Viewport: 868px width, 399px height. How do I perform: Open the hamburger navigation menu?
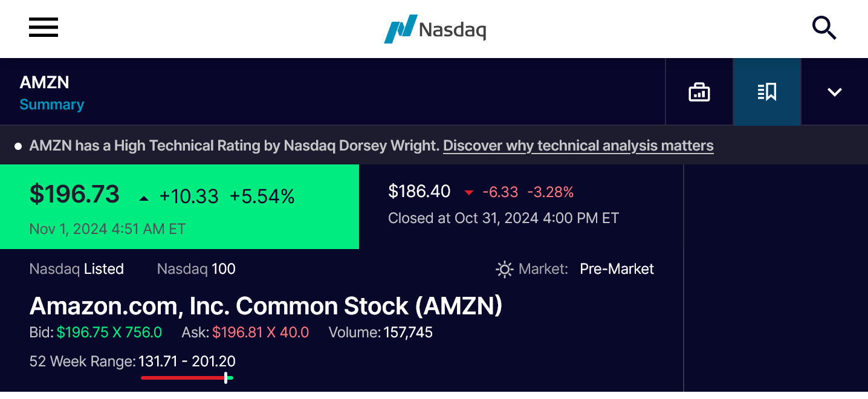pyautogui.click(x=44, y=28)
